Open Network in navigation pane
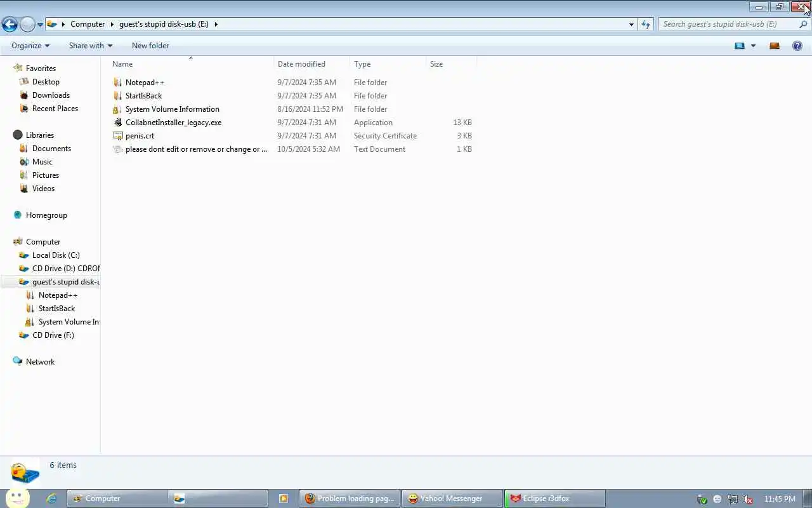This screenshot has width=812, height=508. pyautogui.click(x=40, y=362)
